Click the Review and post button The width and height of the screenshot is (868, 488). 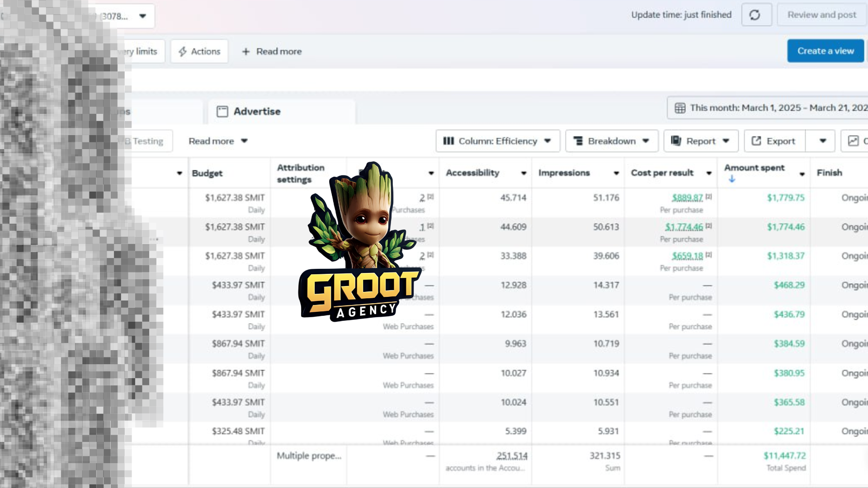tap(822, 15)
